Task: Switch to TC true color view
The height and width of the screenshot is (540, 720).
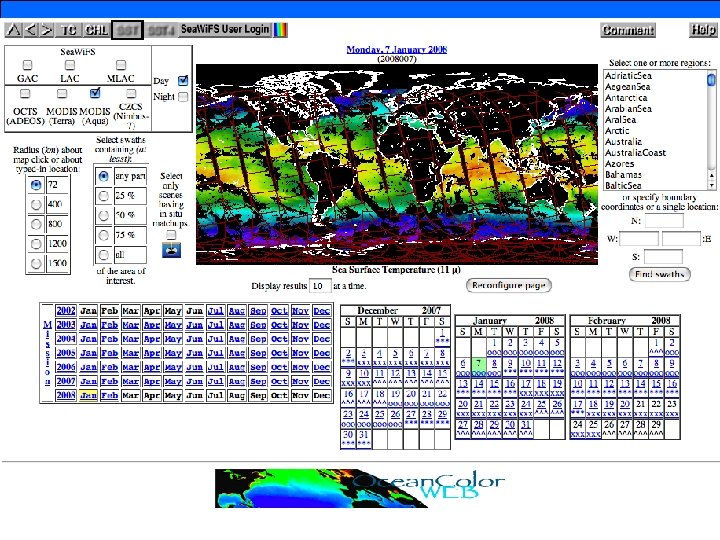Action: pyautogui.click(x=69, y=30)
